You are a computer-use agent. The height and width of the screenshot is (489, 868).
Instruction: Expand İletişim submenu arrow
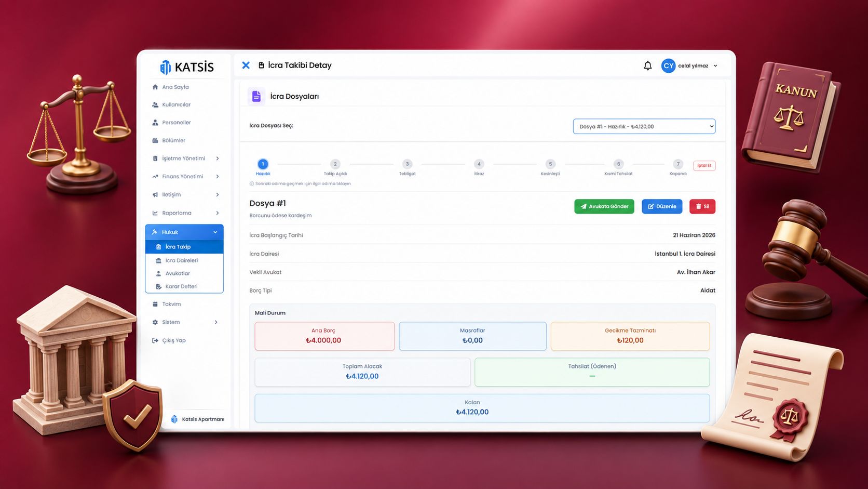218,195
